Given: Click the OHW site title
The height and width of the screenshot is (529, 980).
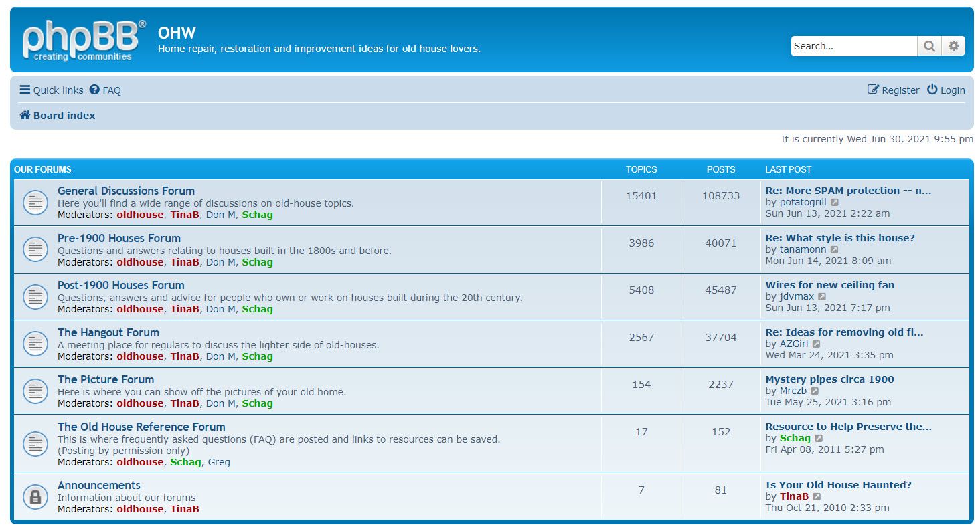Looking at the screenshot, I should coord(177,32).
